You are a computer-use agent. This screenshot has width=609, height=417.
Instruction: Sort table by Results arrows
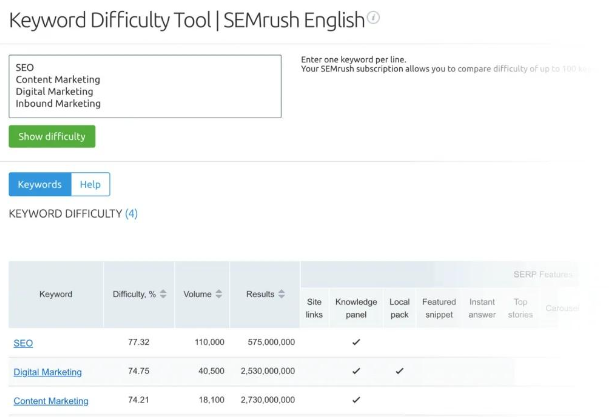pos(281,294)
